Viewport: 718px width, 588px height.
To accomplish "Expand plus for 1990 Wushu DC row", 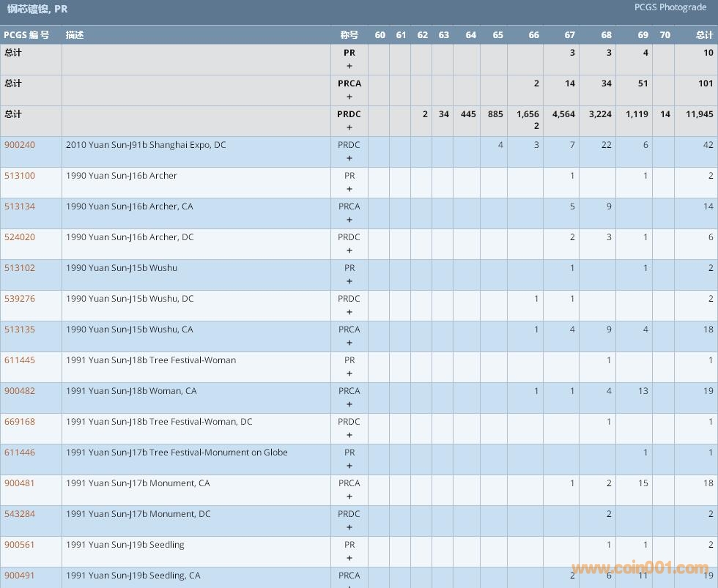I will 349,312.
